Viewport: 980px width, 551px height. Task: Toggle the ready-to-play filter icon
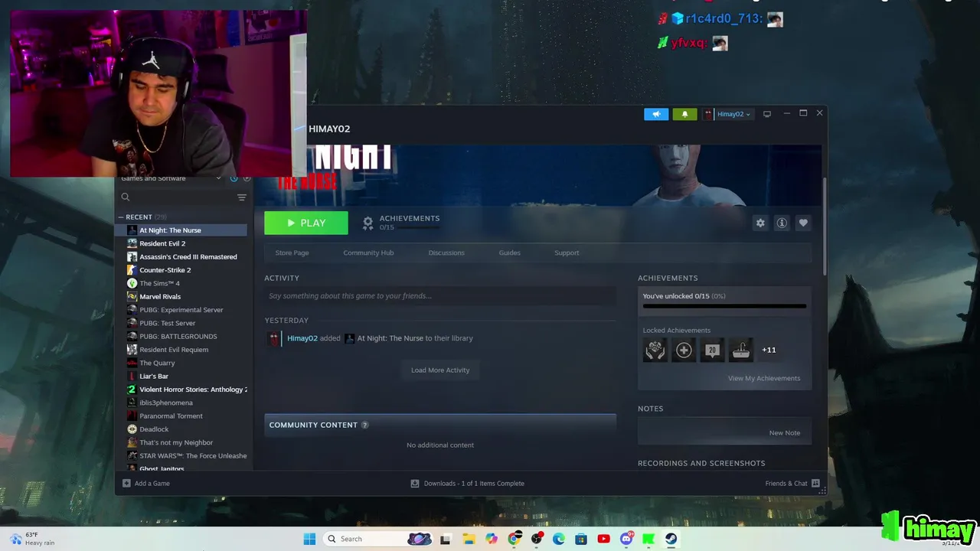click(247, 178)
